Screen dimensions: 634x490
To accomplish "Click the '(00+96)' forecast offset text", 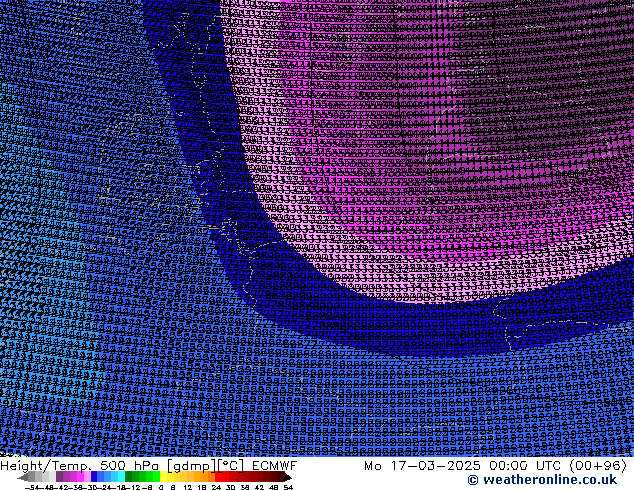I will point(598,466).
